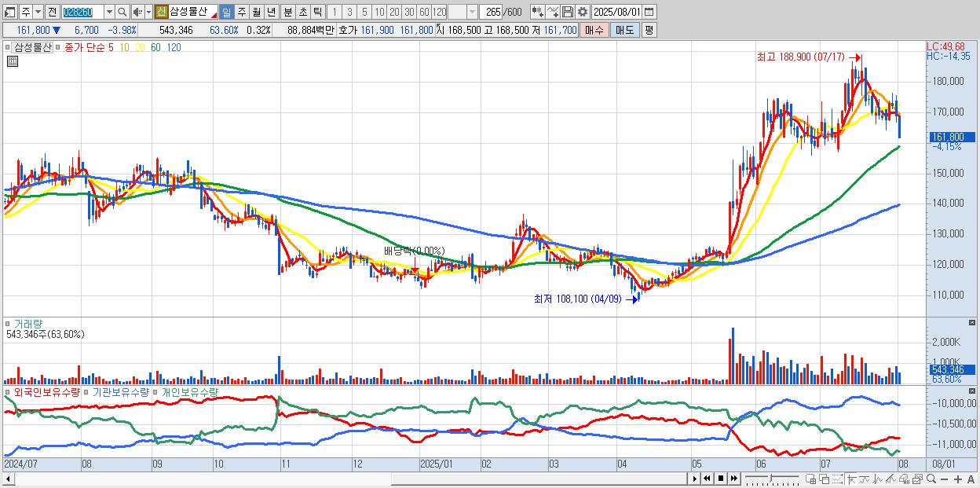Select the 년 yearly period button

pos(271,12)
